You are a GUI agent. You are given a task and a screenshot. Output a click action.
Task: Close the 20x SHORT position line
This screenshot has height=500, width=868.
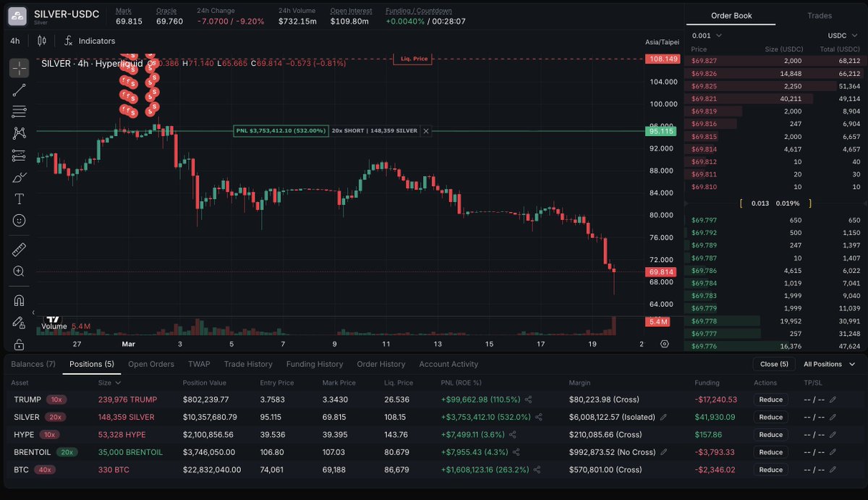point(426,131)
